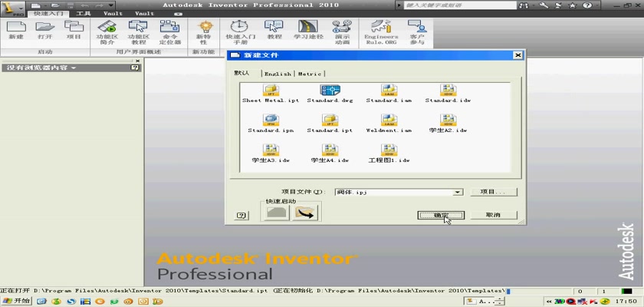Image resolution: width=644 pixels, height=307 pixels.
Task: Click the browser panel help icon
Action: click(135, 68)
